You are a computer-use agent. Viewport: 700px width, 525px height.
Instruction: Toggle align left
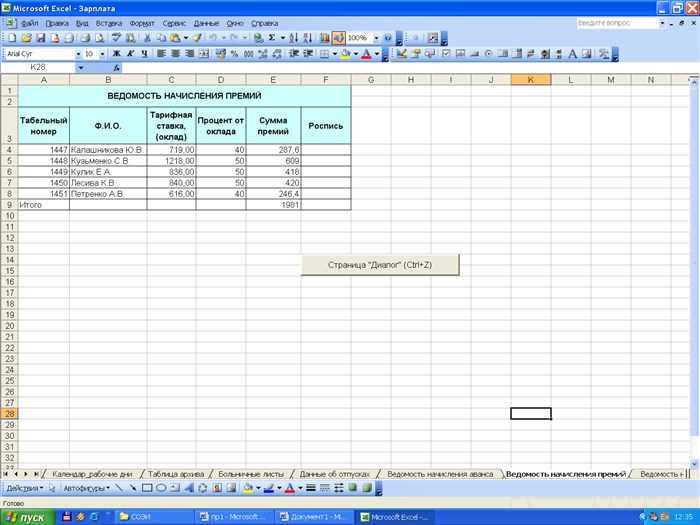(x=162, y=54)
